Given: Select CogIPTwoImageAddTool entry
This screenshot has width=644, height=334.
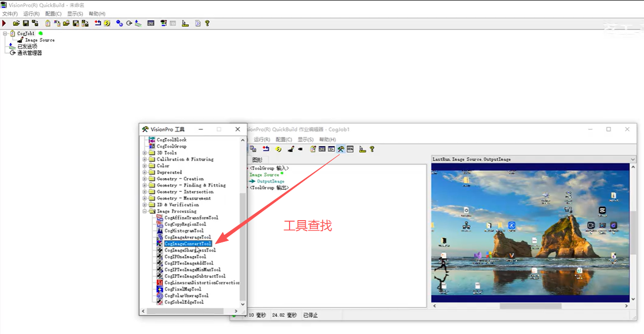Looking at the screenshot, I should [189, 263].
